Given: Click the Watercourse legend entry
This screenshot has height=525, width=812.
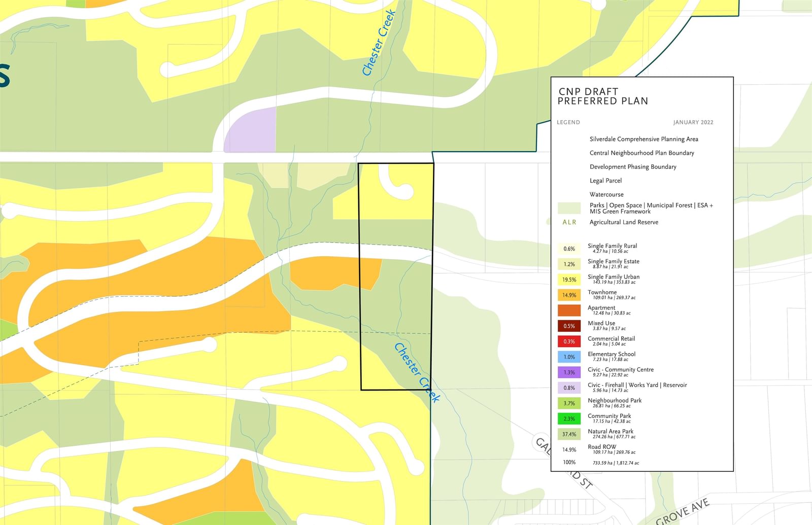Looking at the screenshot, I should tap(606, 194).
